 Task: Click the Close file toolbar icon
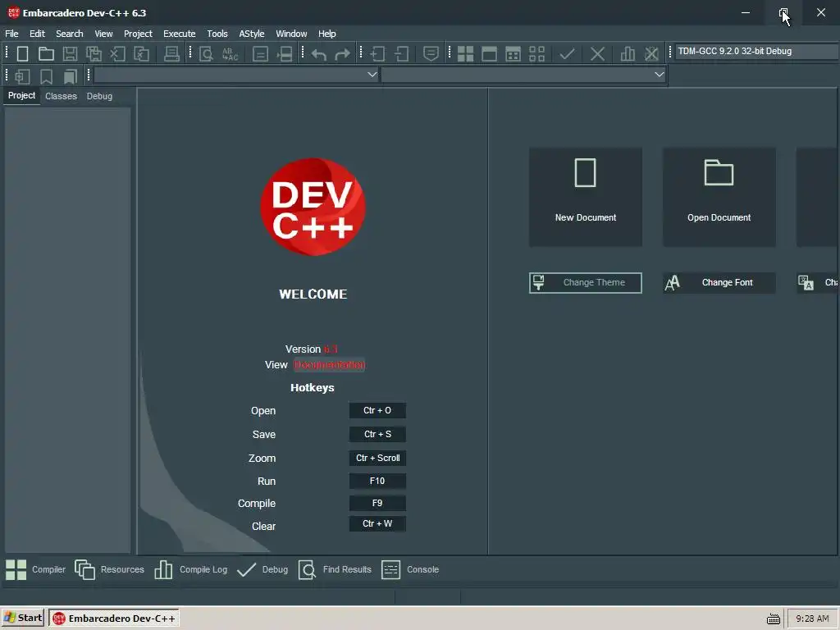point(118,53)
